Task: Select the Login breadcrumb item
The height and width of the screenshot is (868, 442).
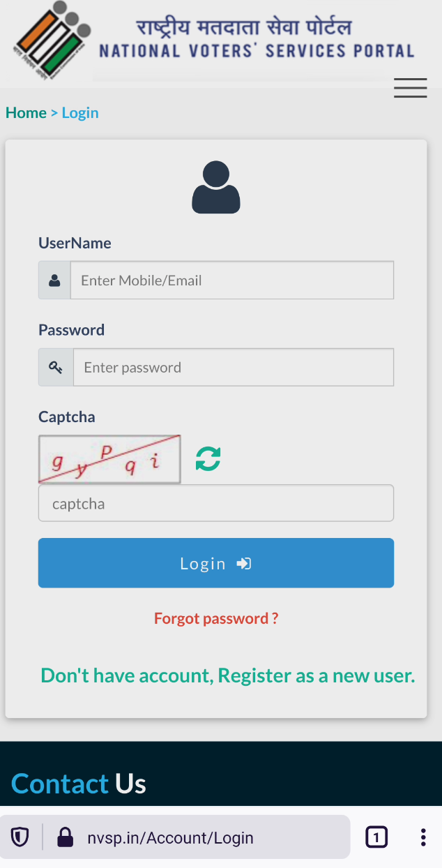Action: click(79, 112)
